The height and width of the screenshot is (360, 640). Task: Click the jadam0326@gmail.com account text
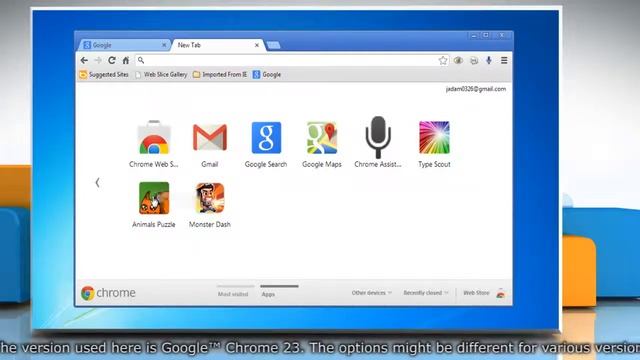click(476, 89)
